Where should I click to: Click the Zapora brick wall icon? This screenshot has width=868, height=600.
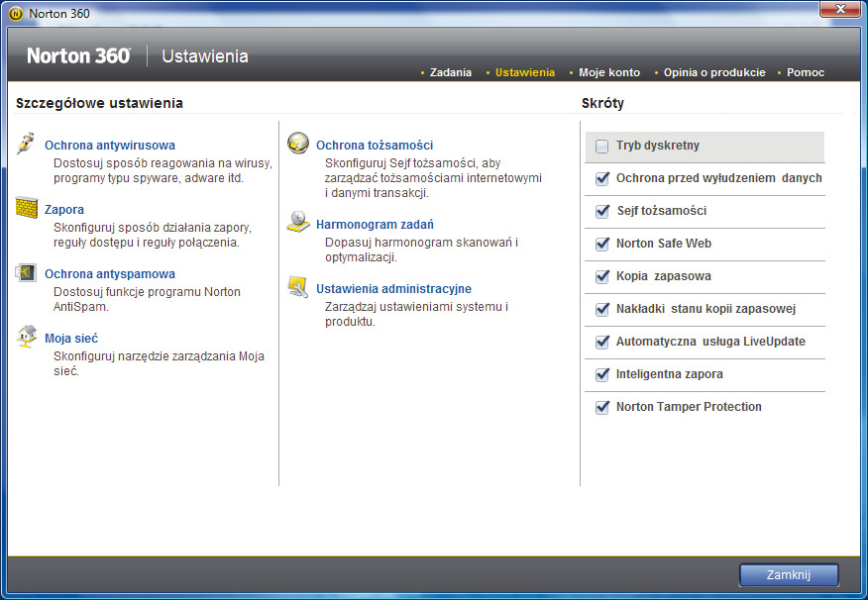(27, 208)
